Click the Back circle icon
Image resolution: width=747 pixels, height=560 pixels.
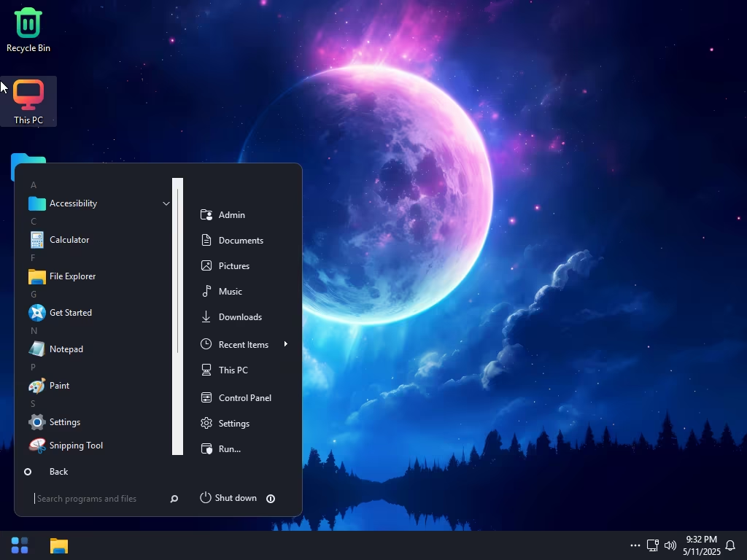pyautogui.click(x=28, y=472)
